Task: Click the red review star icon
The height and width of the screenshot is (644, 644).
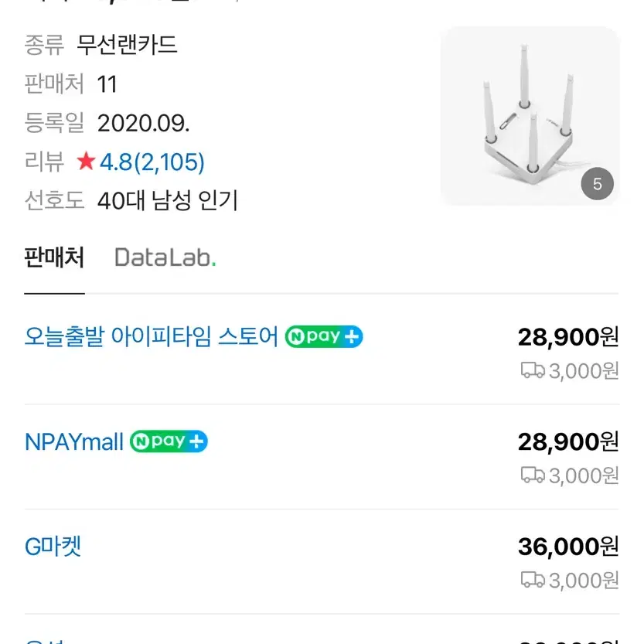Action: 86,161
